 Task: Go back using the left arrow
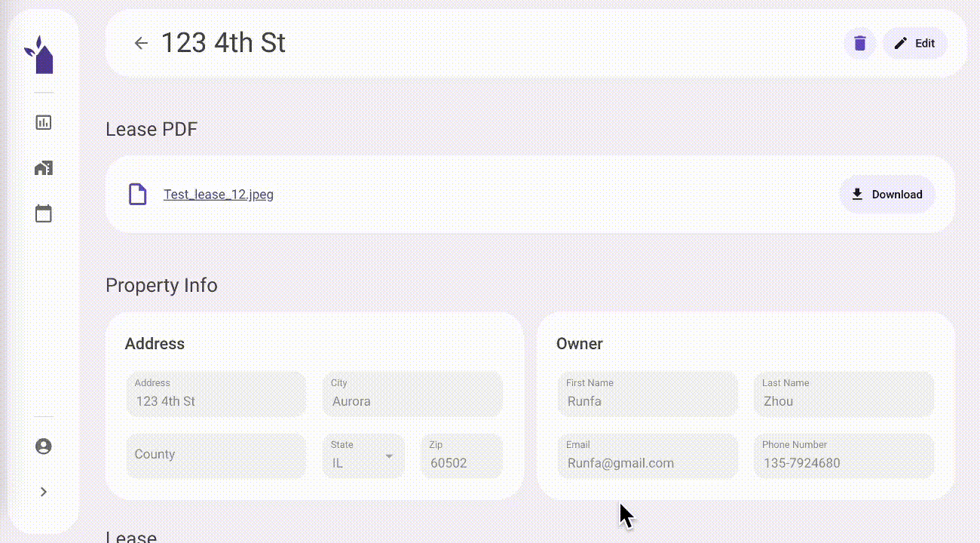tap(141, 43)
